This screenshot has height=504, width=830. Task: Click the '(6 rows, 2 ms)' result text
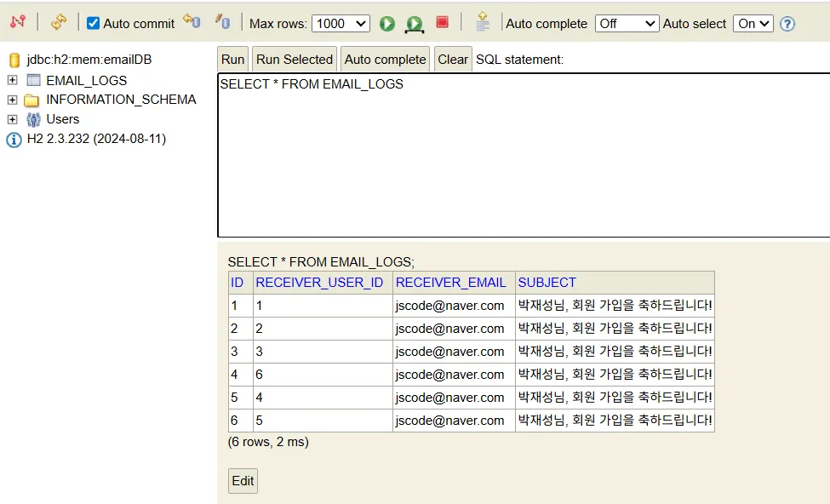point(268,442)
